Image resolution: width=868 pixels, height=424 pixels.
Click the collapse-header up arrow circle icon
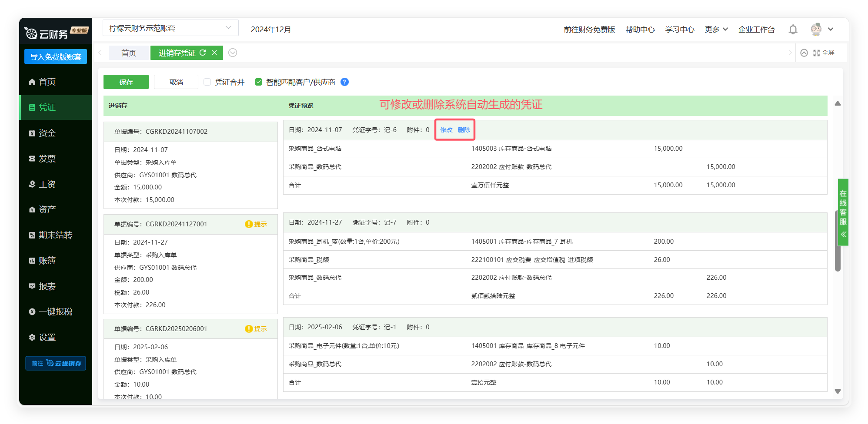(804, 53)
